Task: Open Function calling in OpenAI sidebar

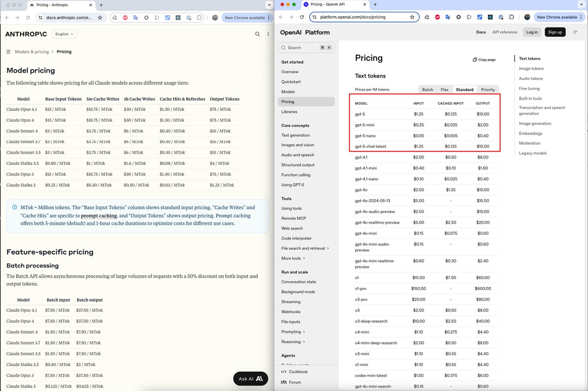Action: [295, 175]
